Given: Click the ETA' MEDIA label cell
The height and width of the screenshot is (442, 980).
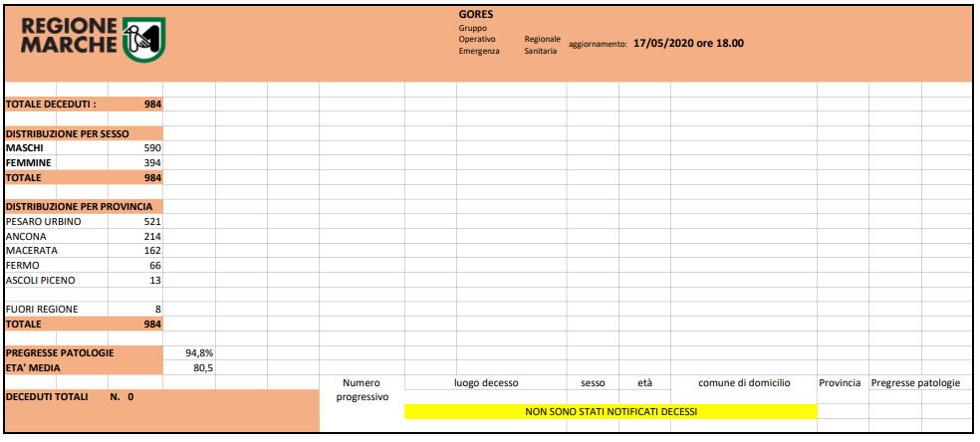Looking at the screenshot, I should (x=84, y=367).
